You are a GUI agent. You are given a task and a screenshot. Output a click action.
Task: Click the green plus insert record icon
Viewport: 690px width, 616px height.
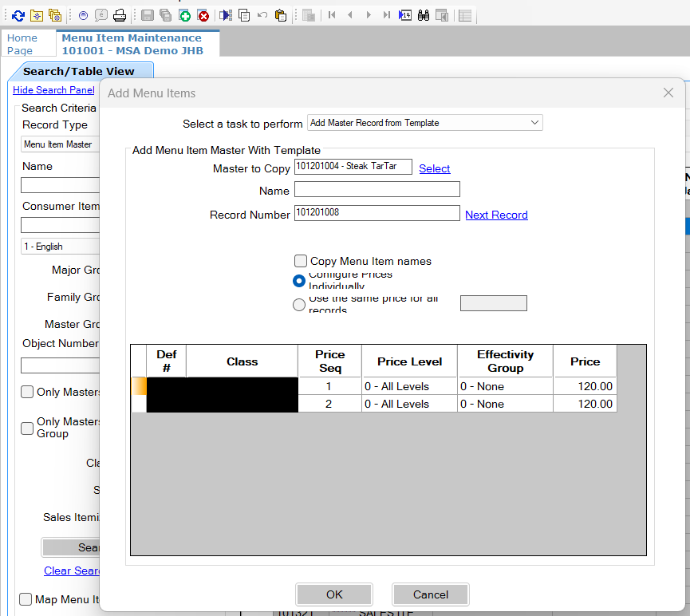(185, 15)
